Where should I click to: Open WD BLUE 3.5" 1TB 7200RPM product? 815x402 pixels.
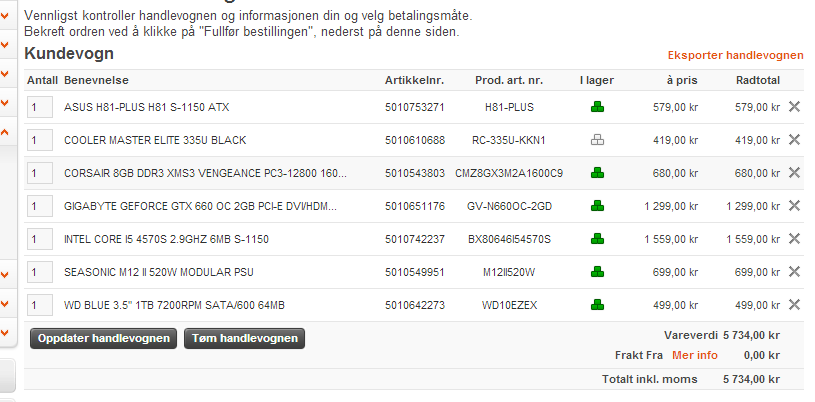pyautogui.click(x=174, y=305)
